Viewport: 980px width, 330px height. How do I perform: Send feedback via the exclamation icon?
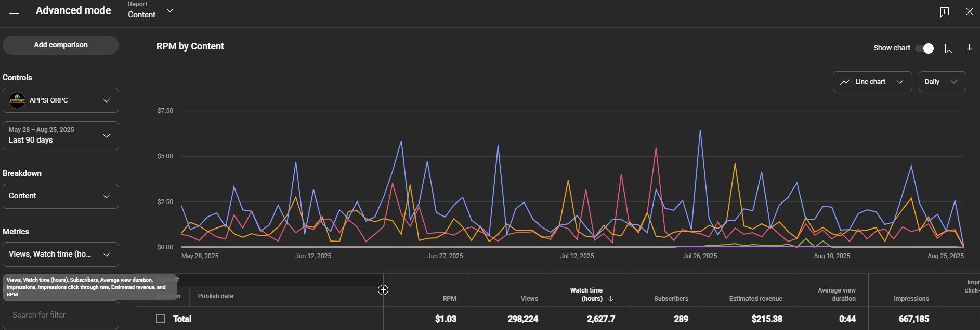pos(945,11)
